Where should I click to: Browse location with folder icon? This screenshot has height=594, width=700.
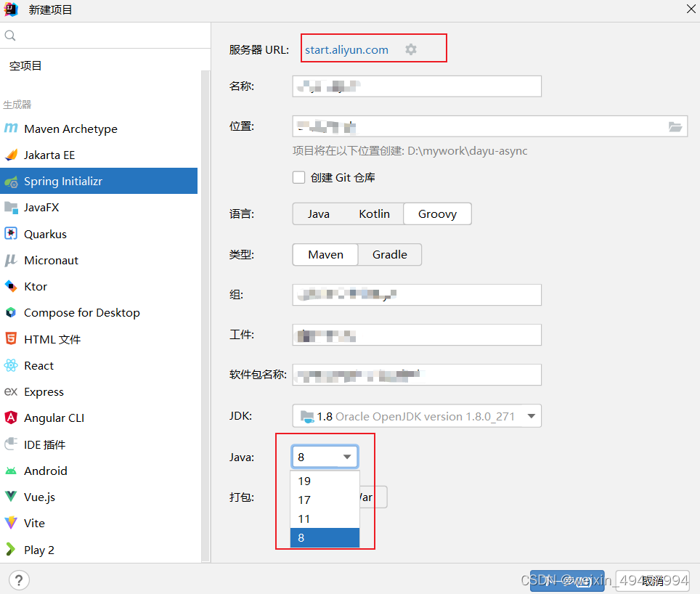coord(675,127)
